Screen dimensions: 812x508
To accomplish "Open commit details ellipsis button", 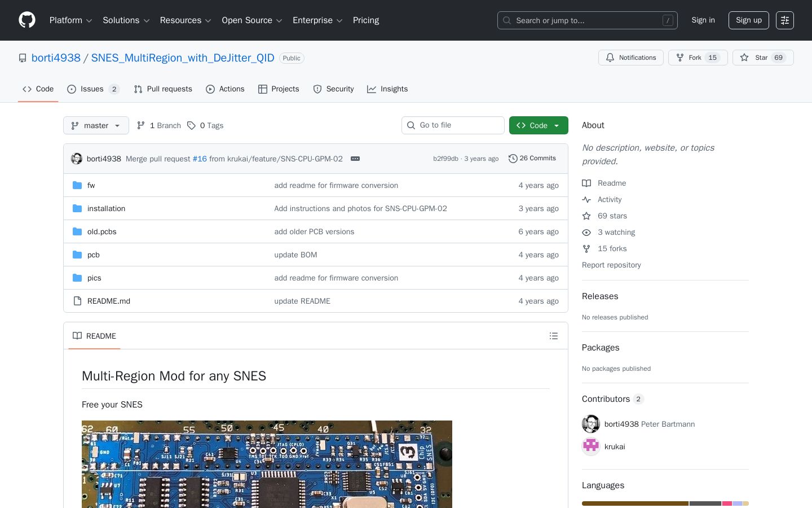I will (355, 159).
